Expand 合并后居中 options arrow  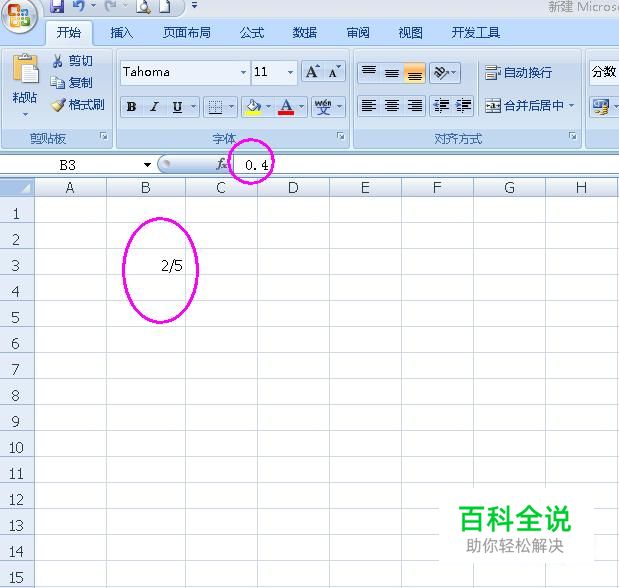pyautogui.click(x=571, y=106)
